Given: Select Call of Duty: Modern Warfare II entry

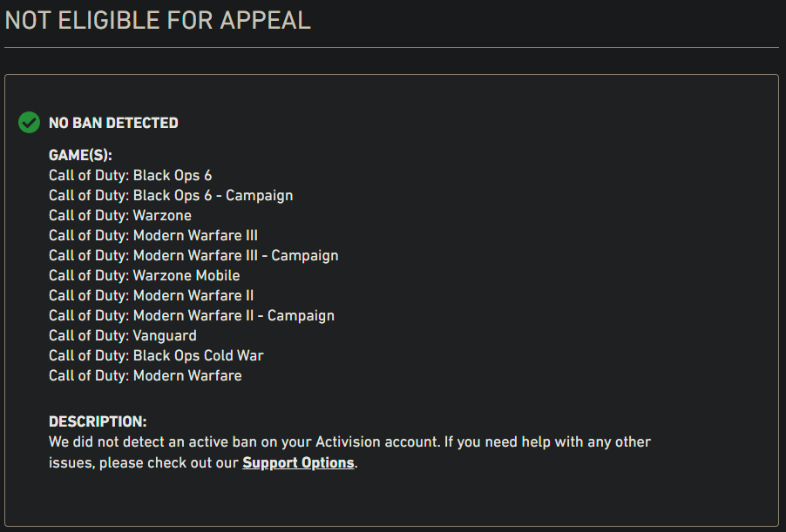Looking at the screenshot, I should [x=152, y=295].
